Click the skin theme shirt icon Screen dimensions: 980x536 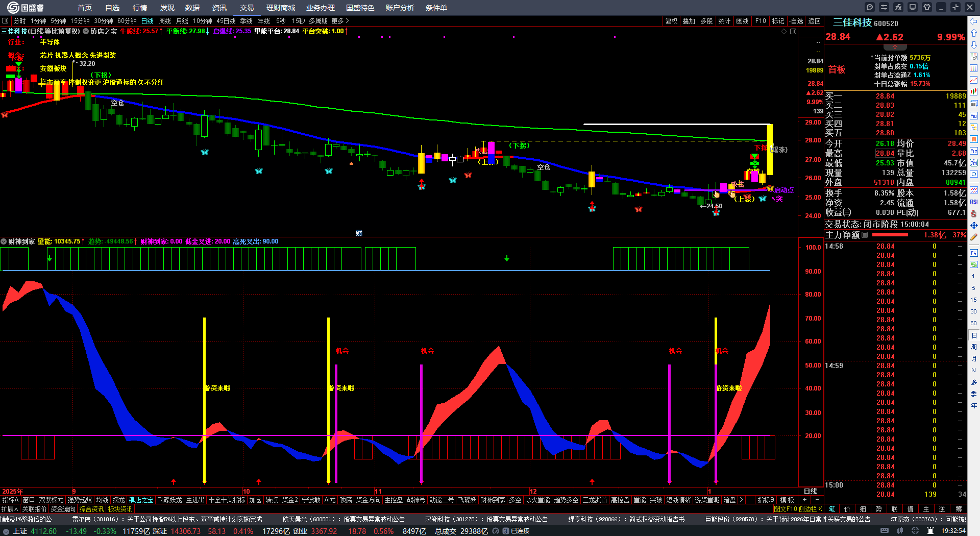click(927, 7)
